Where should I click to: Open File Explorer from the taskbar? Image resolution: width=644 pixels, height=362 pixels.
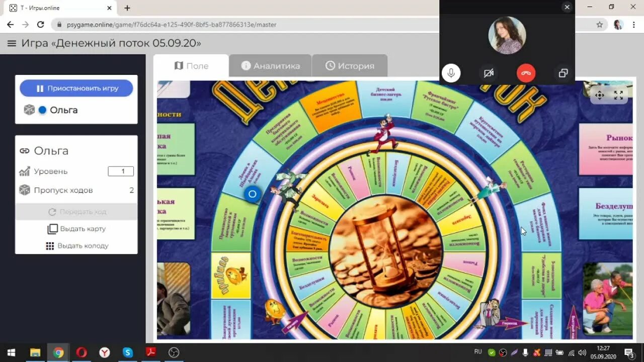pyautogui.click(x=35, y=352)
